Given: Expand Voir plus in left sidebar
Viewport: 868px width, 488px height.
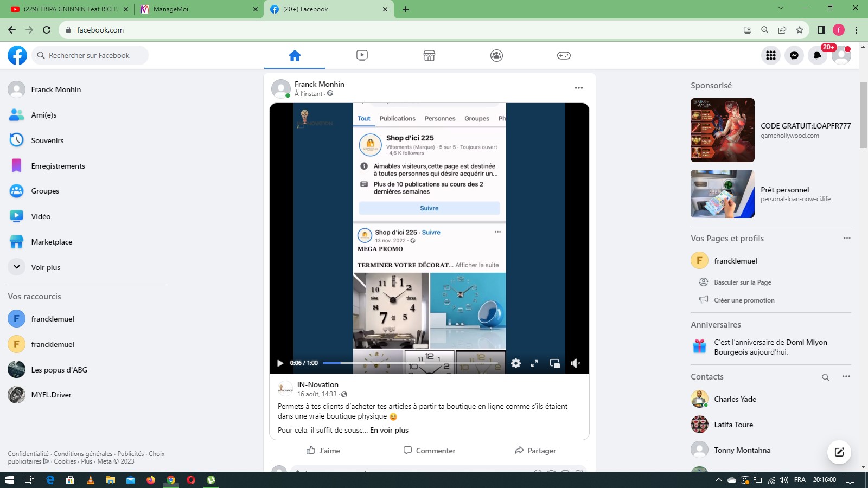Looking at the screenshot, I should pyautogui.click(x=46, y=267).
